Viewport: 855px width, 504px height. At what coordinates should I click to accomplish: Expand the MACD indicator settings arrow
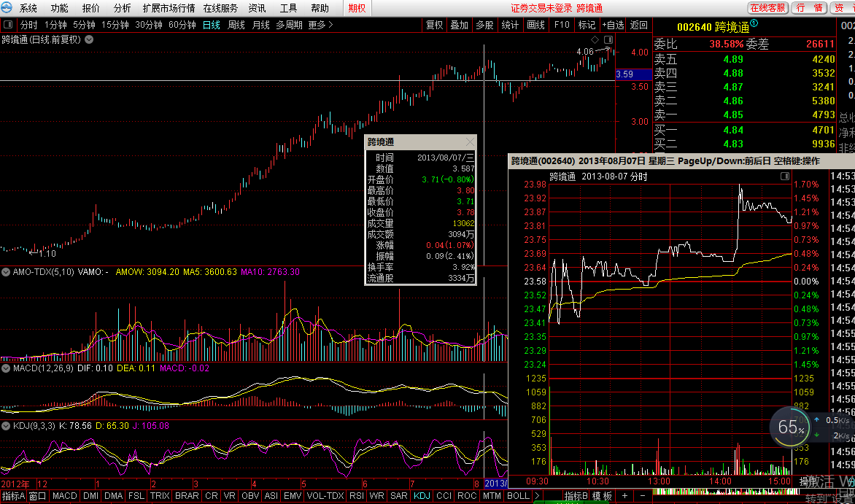tap(6, 369)
